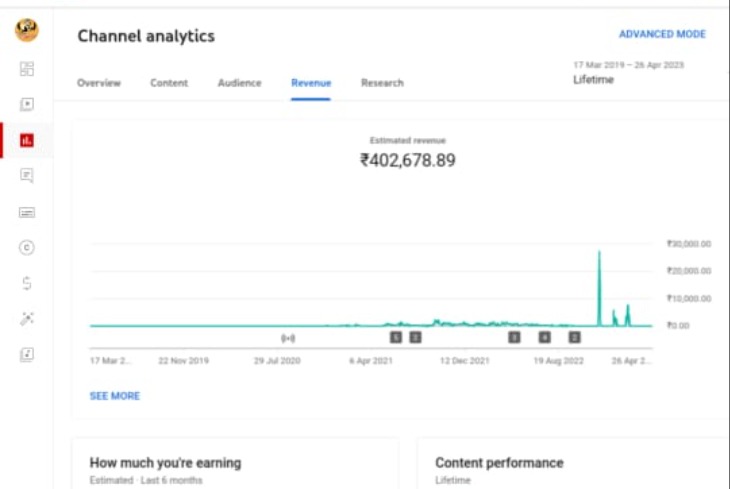This screenshot has width=730, height=489.
Task: Switch to the Audience tab
Action: 239,83
